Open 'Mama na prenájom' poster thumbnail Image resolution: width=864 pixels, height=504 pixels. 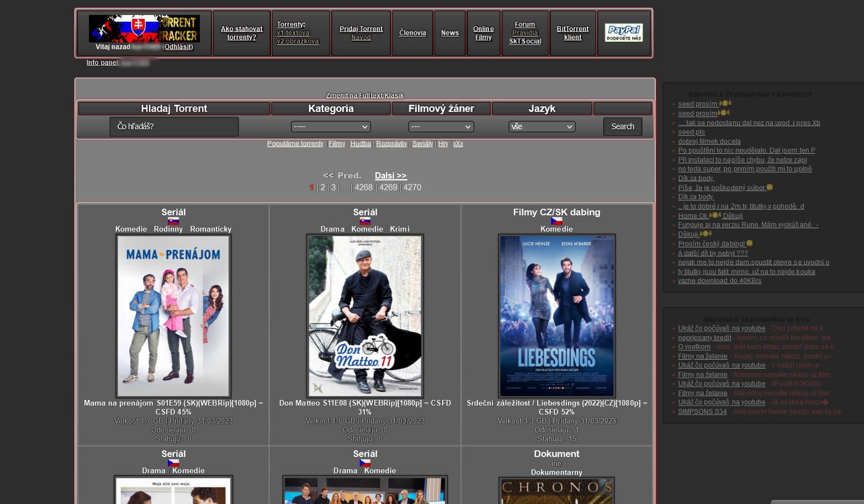point(173,316)
